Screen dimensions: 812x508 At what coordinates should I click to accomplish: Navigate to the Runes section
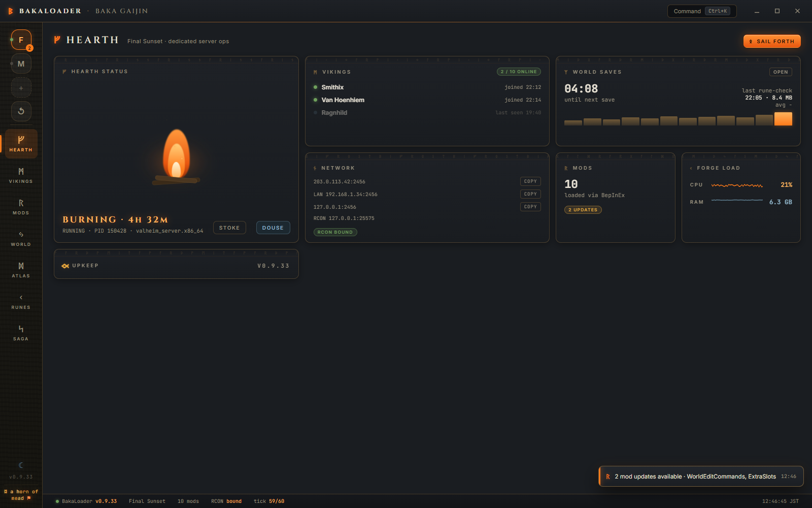(21, 301)
